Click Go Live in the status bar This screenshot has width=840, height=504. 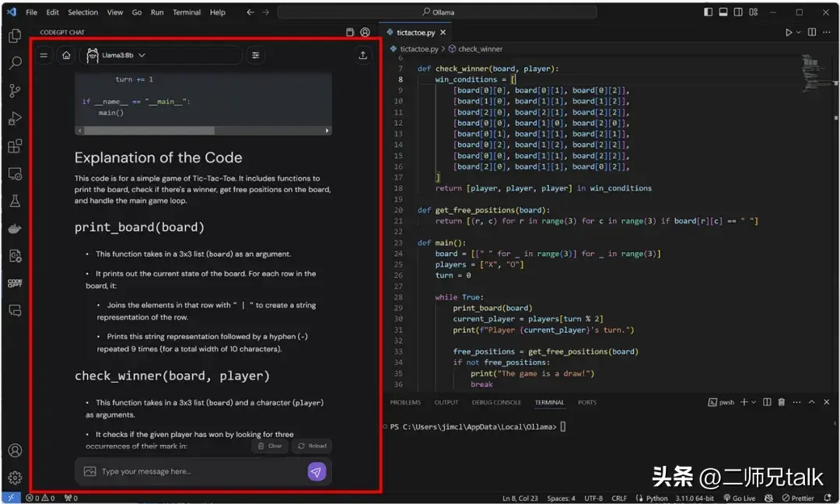(739, 498)
